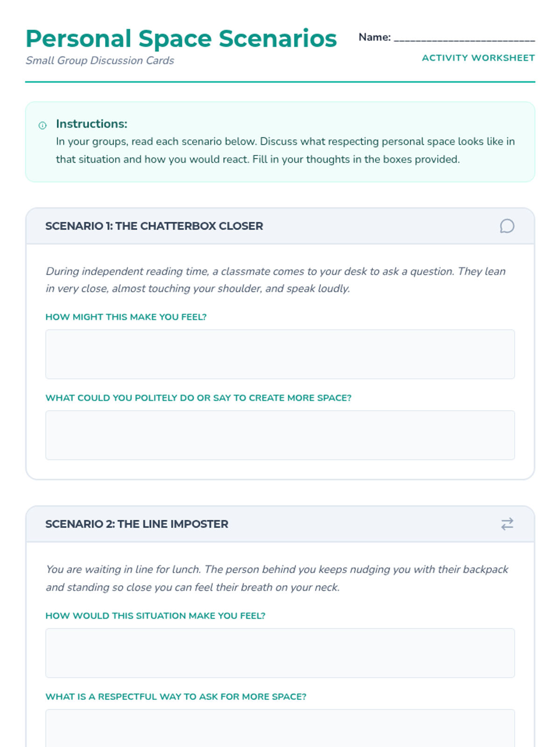Select the answer box for creating more space politely
Viewport: 560px width, 747px height.
click(x=280, y=435)
